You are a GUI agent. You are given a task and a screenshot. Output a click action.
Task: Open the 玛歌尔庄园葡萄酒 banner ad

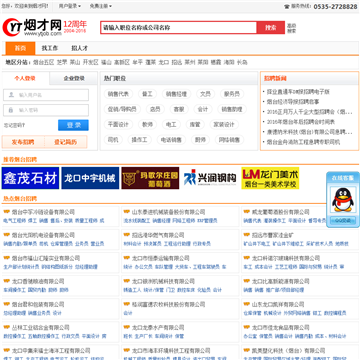click(150, 178)
